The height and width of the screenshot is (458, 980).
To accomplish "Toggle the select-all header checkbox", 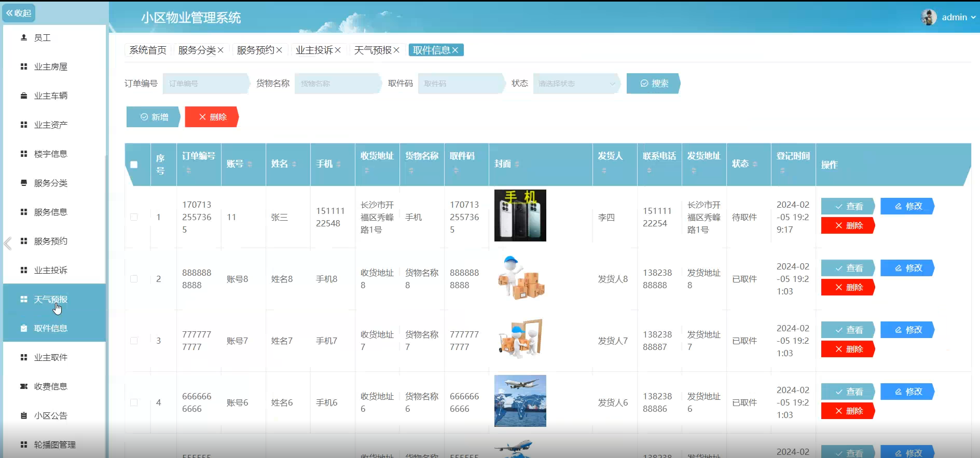I will 134,165.
